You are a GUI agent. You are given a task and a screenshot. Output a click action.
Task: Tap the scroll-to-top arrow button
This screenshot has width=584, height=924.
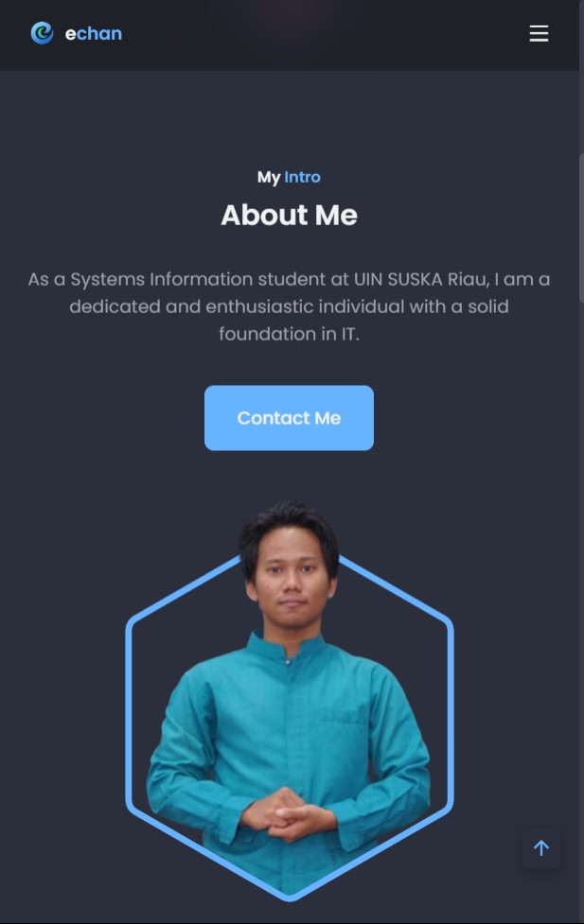click(541, 848)
